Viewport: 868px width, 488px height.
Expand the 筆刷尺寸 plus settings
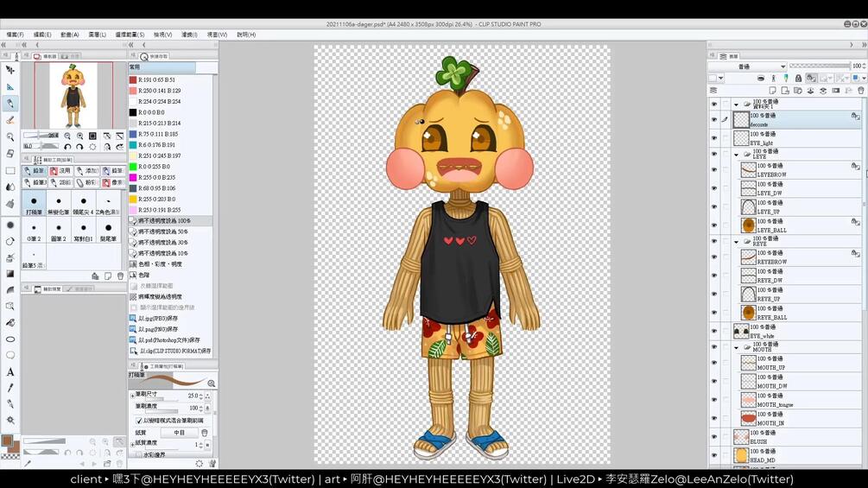(x=132, y=396)
